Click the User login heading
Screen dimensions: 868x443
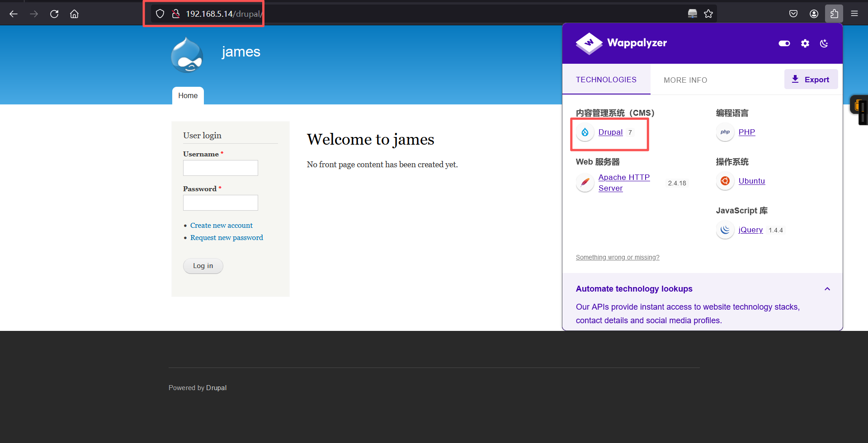tap(202, 136)
